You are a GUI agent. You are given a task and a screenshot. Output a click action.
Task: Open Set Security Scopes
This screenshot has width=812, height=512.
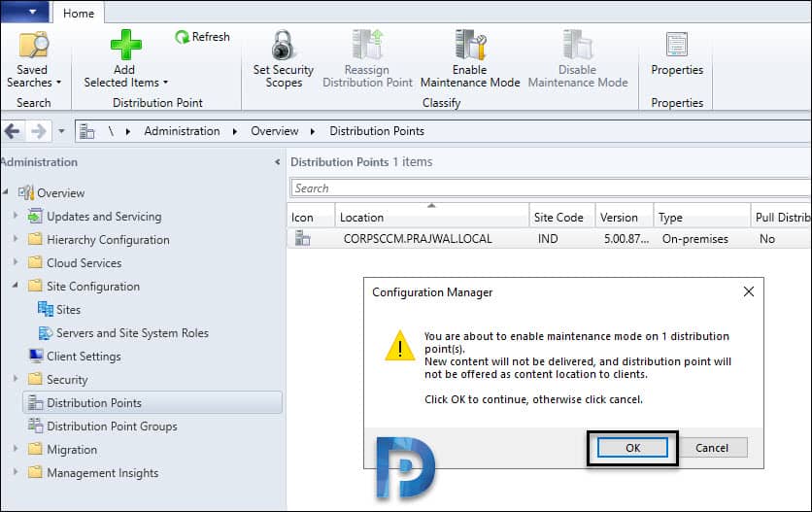coord(284,59)
